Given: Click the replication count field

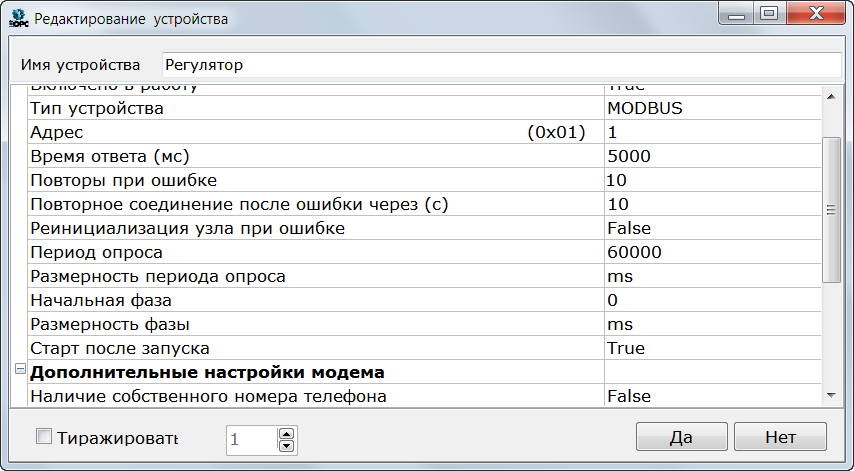Looking at the screenshot, I should [x=252, y=440].
